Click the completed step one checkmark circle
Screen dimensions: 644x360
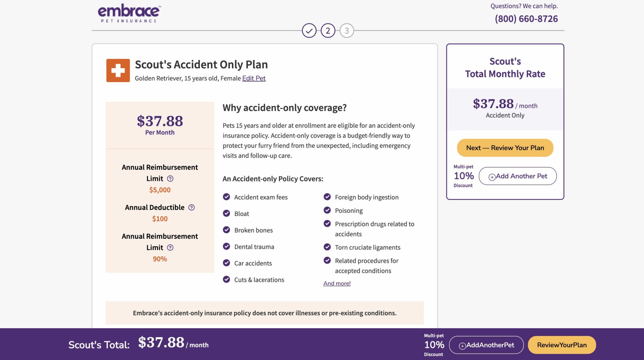[x=309, y=31]
